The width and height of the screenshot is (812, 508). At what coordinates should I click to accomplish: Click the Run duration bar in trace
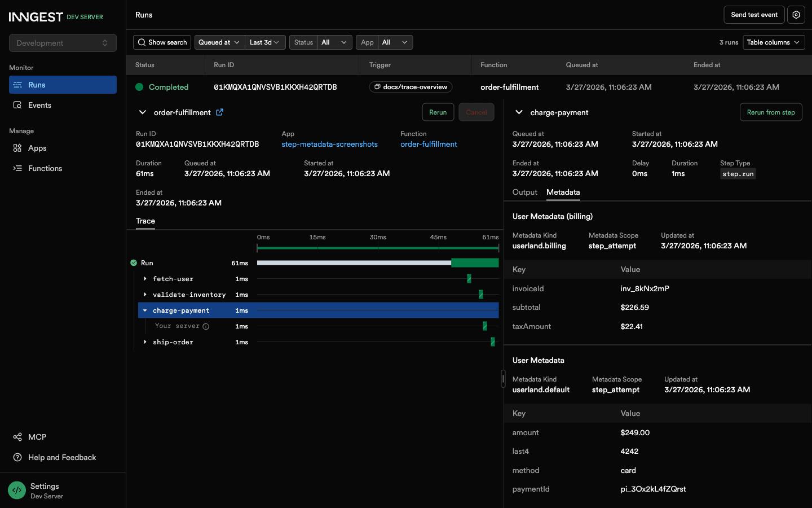pyautogui.click(x=378, y=263)
